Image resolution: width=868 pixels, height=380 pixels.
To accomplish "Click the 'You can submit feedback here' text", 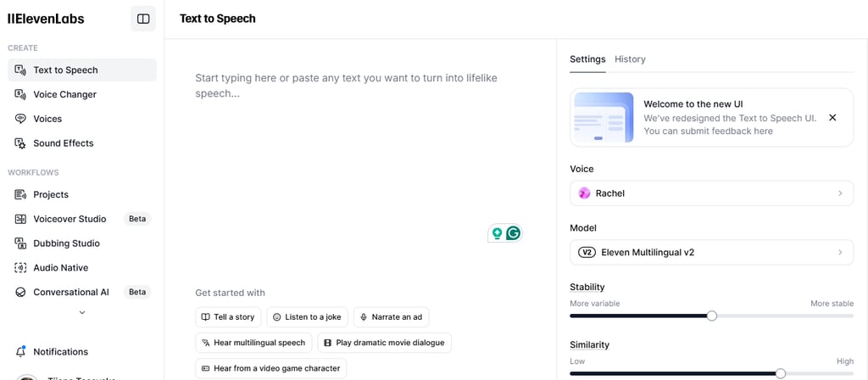I will [708, 131].
